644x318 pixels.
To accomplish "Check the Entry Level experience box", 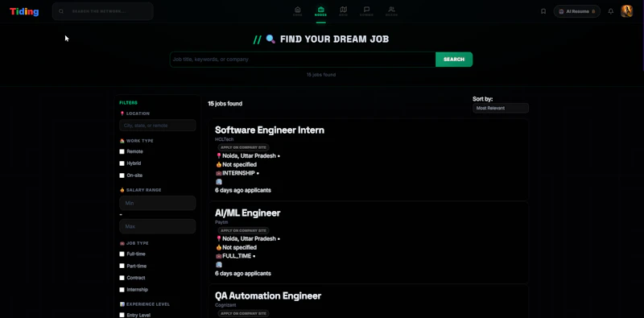I will coord(122,315).
